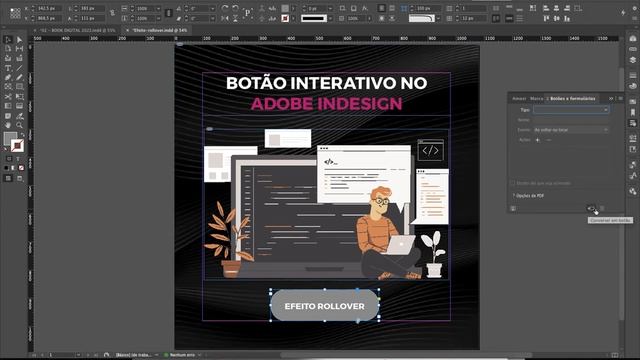The height and width of the screenshot is (360, 640).
Task: Toggle constrain proportions for scale percentages
Action: [x=168, y=13]
